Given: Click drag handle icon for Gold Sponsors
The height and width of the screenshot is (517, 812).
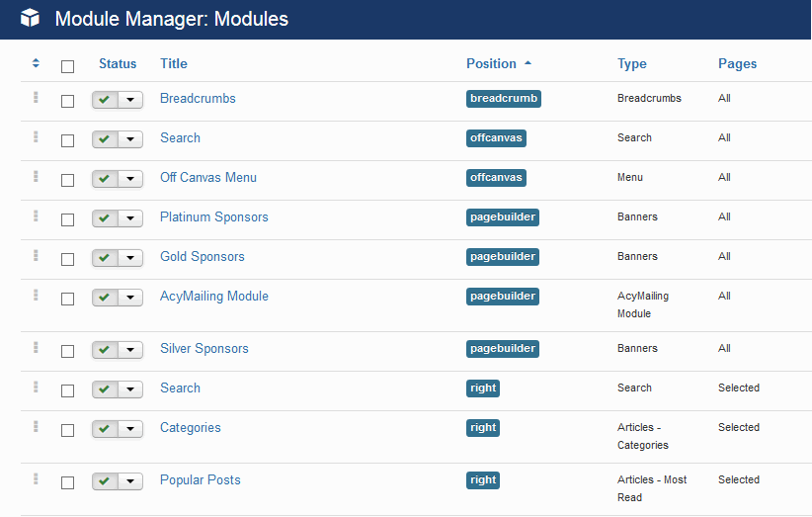Looking at the screenshot, I should pos(36,255).
